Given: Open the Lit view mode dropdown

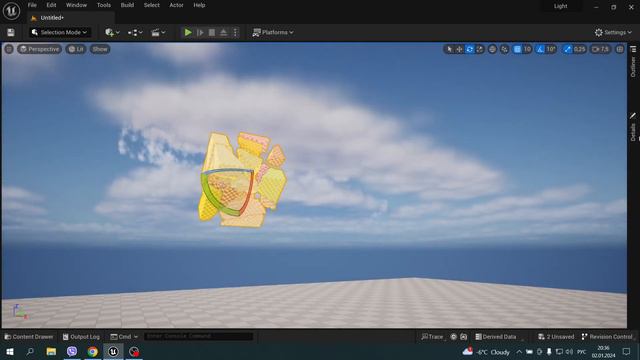Looking at the screenshot, I should [76, 49].
